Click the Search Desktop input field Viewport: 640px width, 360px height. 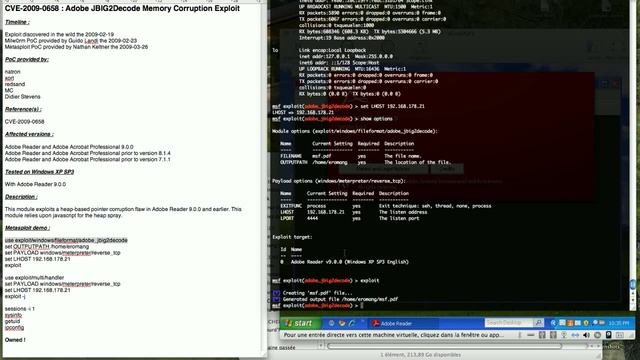tap(509, 323)
